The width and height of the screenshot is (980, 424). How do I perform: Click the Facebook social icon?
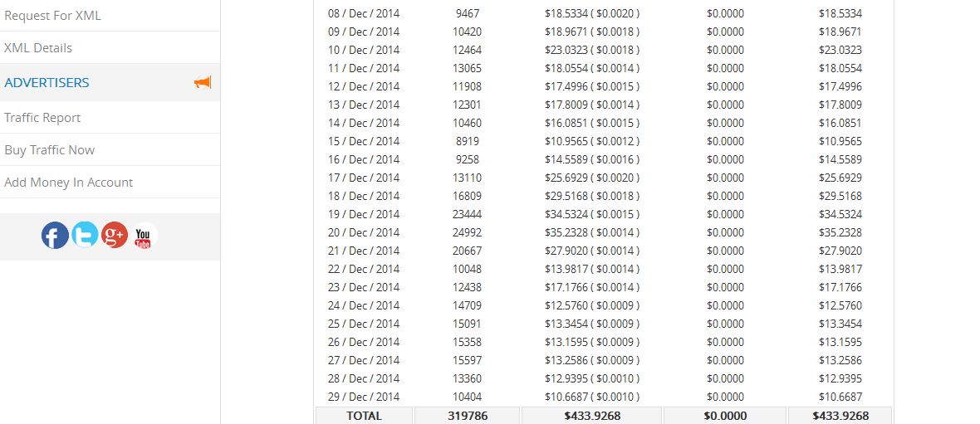tap(55, 236)
